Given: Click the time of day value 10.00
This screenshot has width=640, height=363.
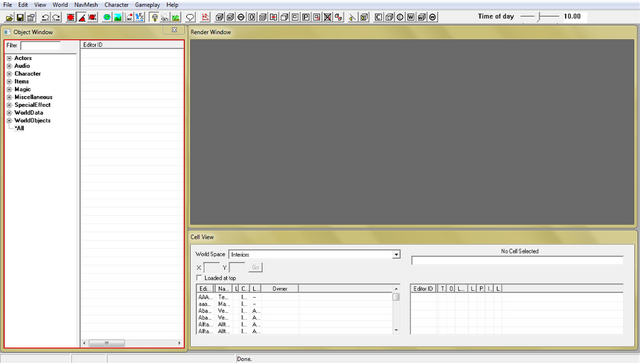Looking at the screenshot, I should click(x=572, y=16).
